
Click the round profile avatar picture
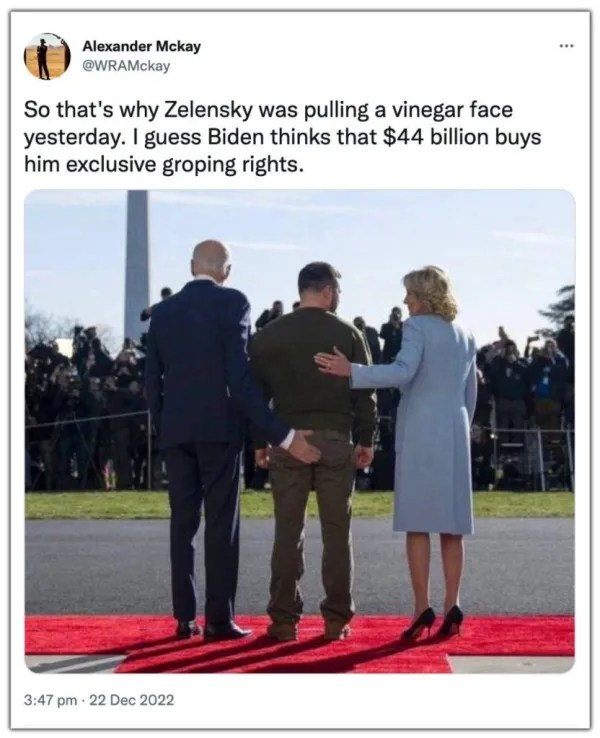click(x=47, y=56)
